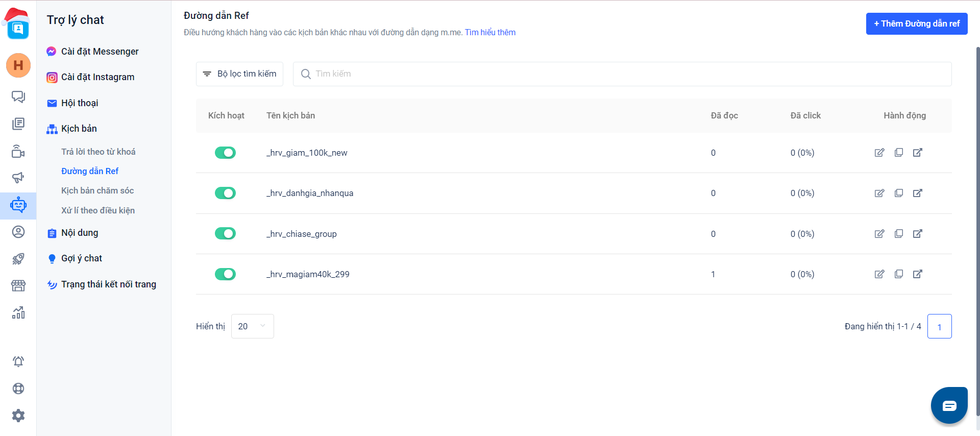Screen dimensions: 980x436
Task: Duplicate the _hrv_giam_100k_new script
Action: (x=899, y=153)
